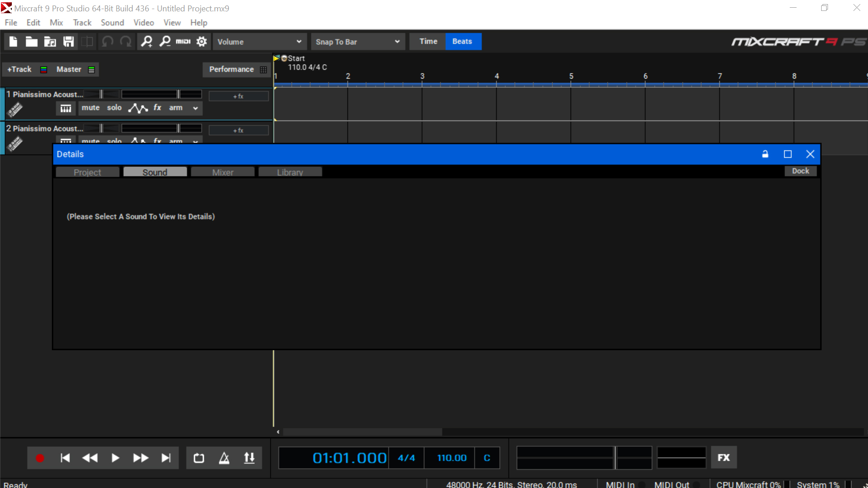Toggle the metronome icon
868x488 pixels.
pyautogui.click(x=224, y=458)
